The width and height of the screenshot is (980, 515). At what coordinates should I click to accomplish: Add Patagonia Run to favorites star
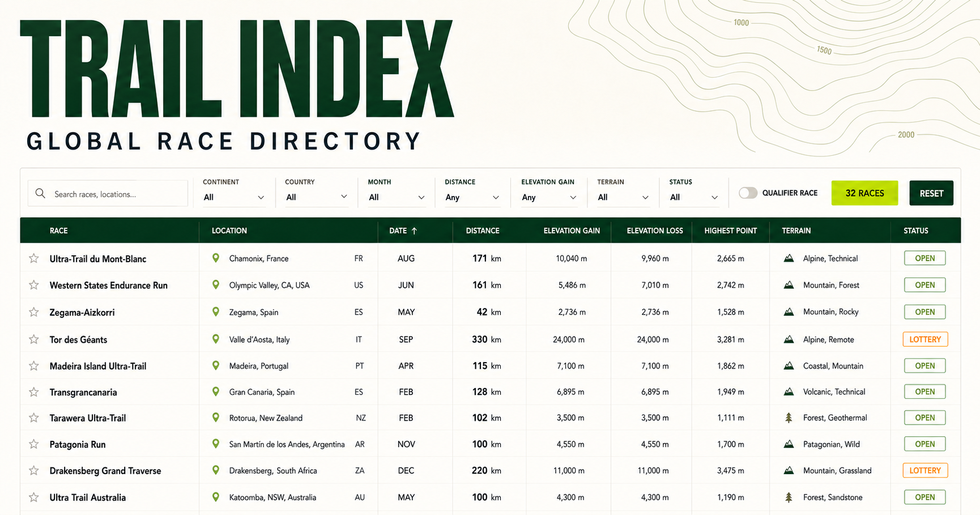[34, 444]
